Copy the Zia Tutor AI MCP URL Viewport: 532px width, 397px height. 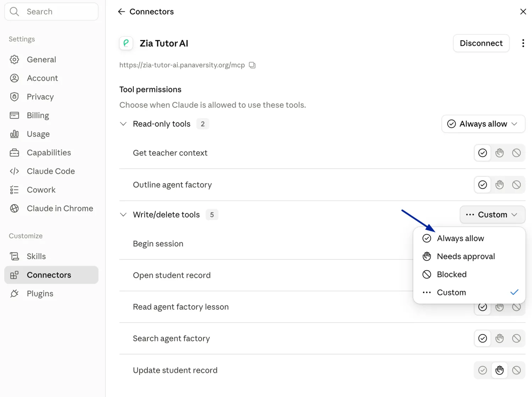pos(252,65)
